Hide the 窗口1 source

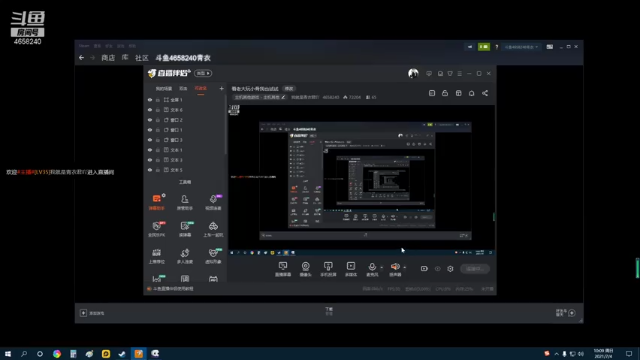tap(150, 130)
